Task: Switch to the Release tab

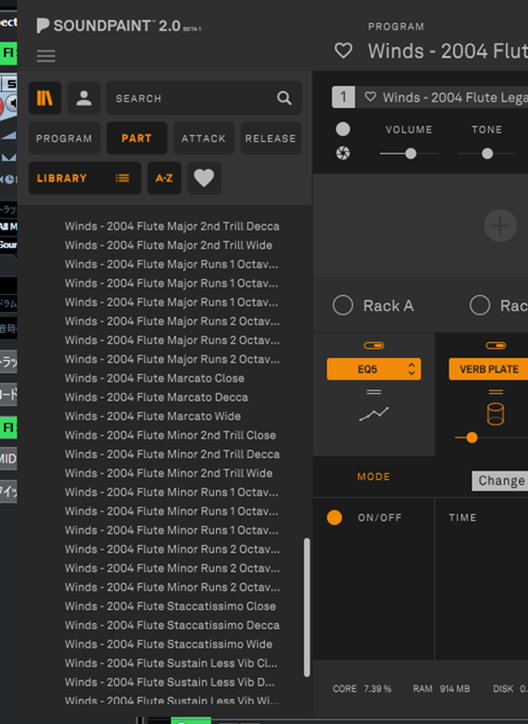Action: (270, 138)
